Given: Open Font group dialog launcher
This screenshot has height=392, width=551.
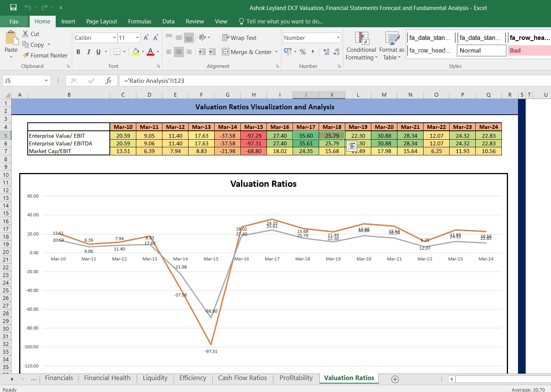Looking at the screenshot, I should coord(158,66).
